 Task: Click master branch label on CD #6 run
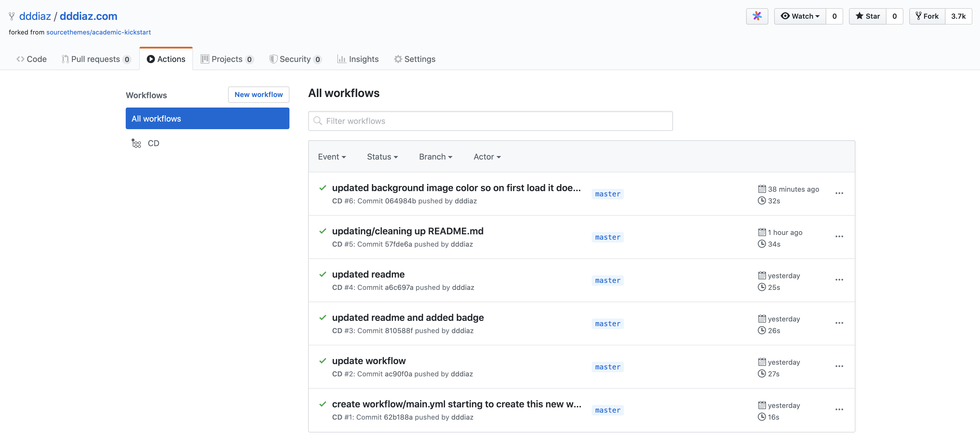(x=608, y=194)
